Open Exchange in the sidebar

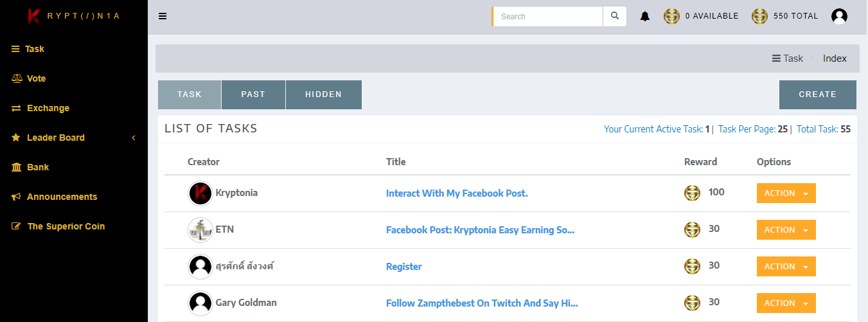(x=48, y=108)
